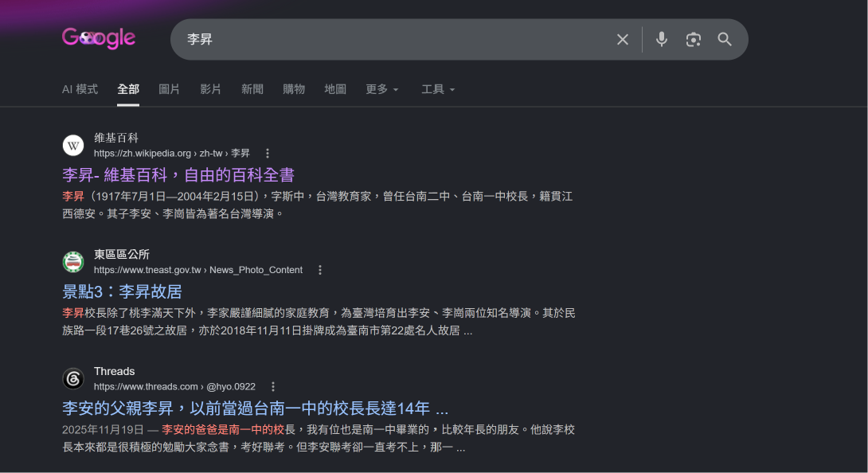
Task: Click the 2025年11月19日 date text
Action: coord(103,430)
